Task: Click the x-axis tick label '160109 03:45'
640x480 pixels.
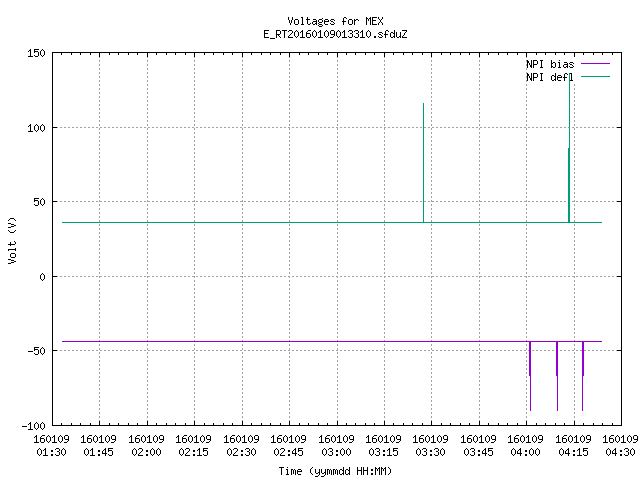Action: click(x=478, y=446)
